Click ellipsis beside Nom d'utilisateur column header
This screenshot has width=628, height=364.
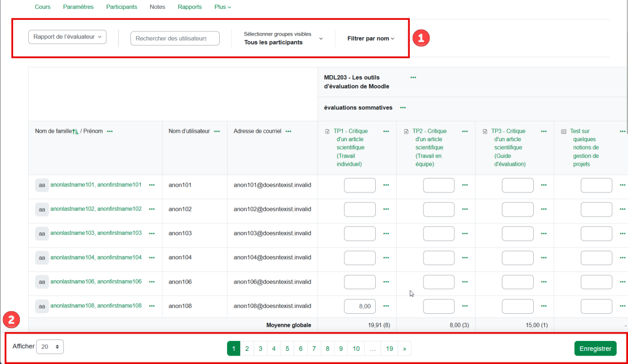217,131
